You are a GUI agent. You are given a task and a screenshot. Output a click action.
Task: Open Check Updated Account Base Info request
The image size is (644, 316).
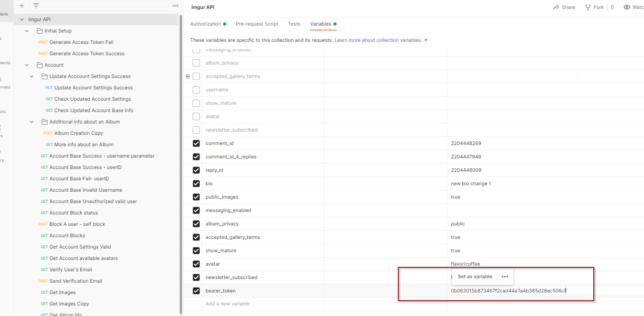(x=94, y=110)
